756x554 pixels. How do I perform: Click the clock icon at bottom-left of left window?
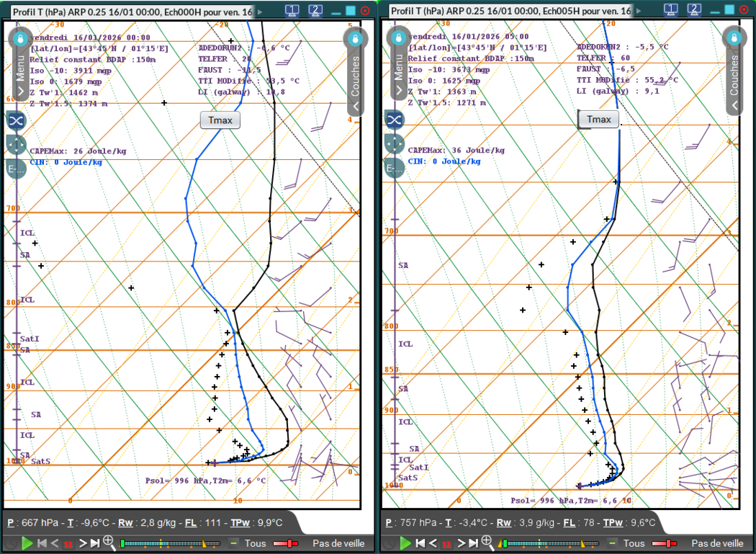click(x=10, y=543)
